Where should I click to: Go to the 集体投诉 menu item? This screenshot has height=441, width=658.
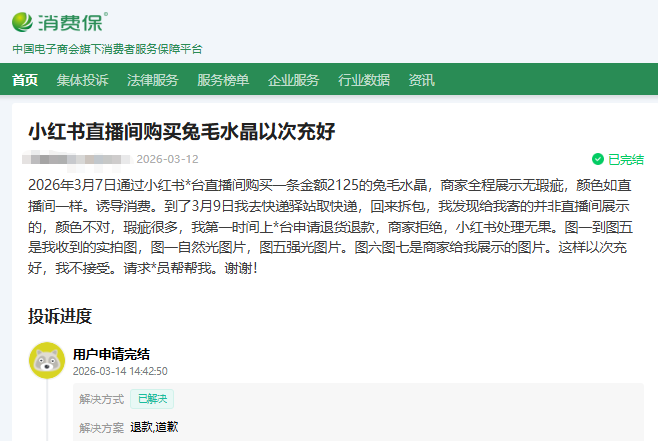(x=82, y=81)
